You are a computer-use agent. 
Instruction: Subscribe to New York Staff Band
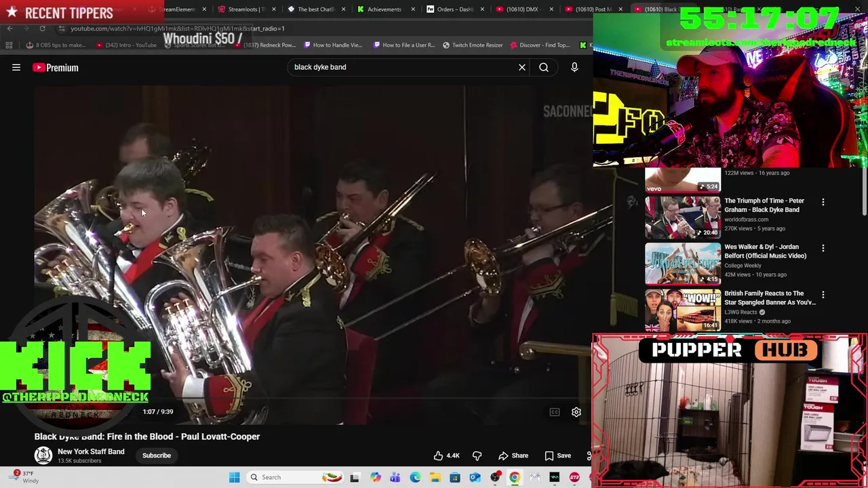[157, 455]
